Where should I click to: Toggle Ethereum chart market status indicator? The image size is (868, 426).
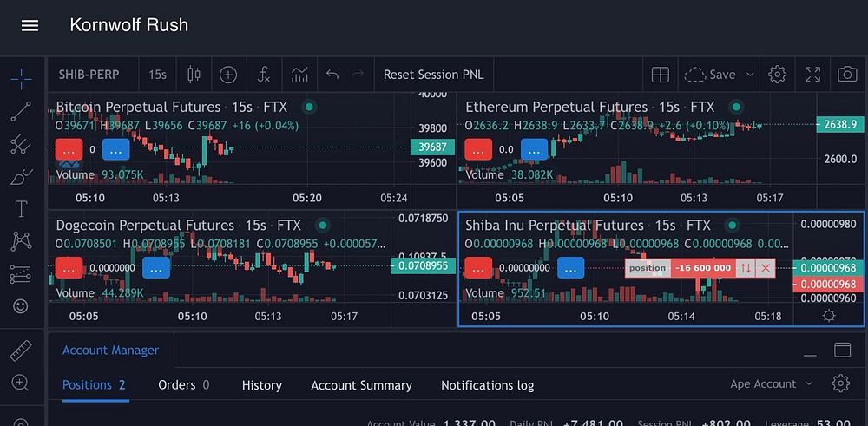pyautogui.click(x=736, y=106)
